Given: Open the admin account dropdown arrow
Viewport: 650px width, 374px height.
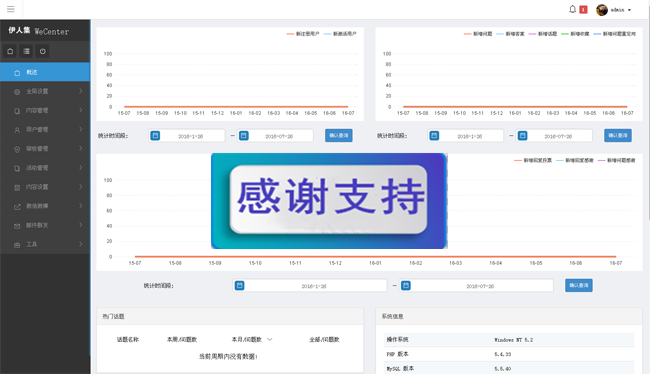Looking at the screenshot, I should click(x=629, y=10).
